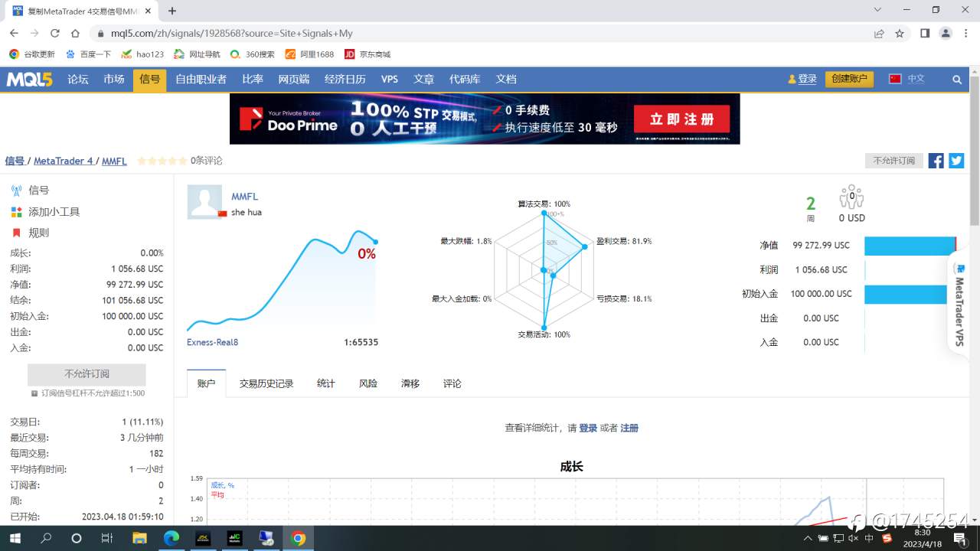Switch to 统计 tab

326,383
